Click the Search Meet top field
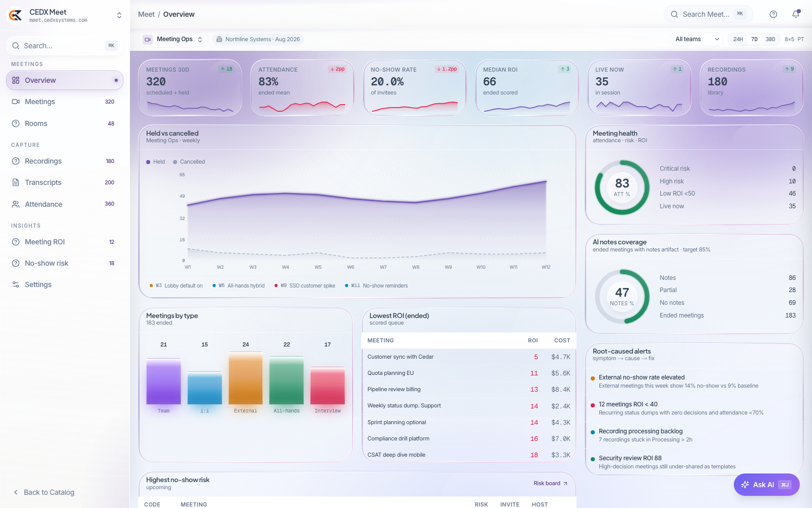Viewport: 812px width, 508px height. pos(708,14)
